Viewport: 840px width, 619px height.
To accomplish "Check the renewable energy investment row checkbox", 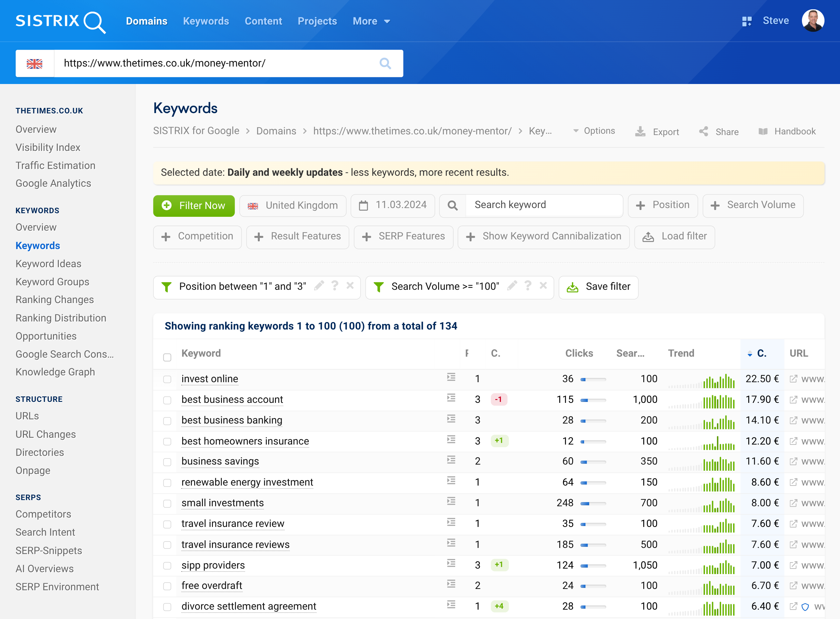I will coord(167,483).
